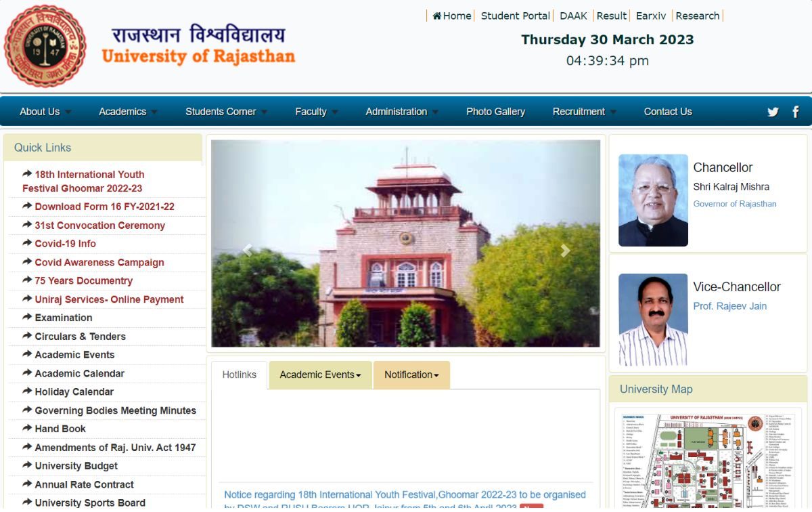Go to previous slide in the carousel

247,251
